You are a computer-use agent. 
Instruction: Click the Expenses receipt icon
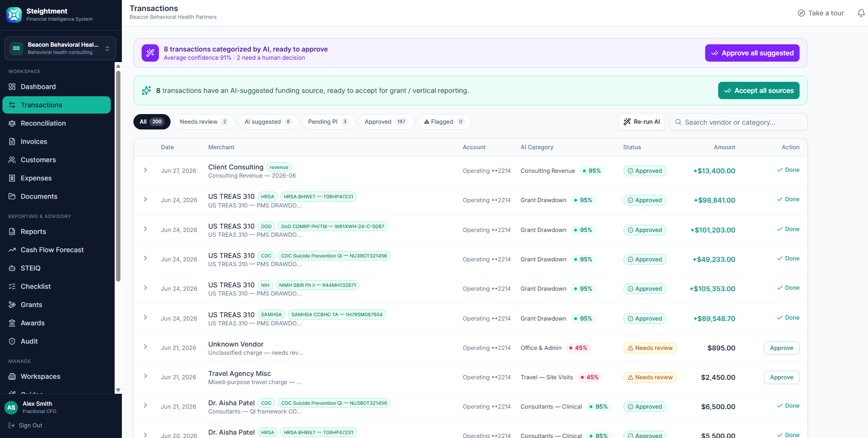pyautogui.click(x=12, y=178)
